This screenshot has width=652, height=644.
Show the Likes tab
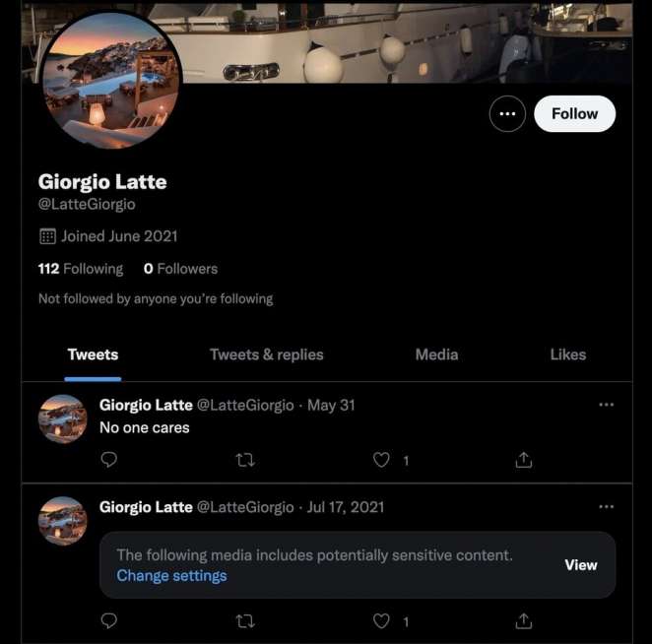click(567, 354)
